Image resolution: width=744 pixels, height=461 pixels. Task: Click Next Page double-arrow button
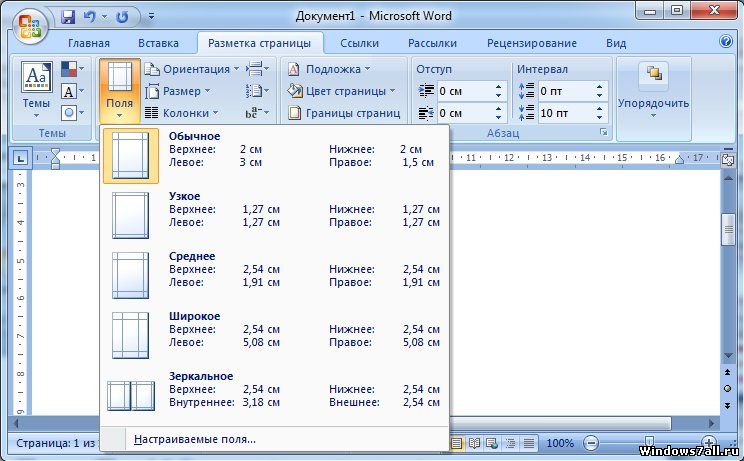coord(728,406)
